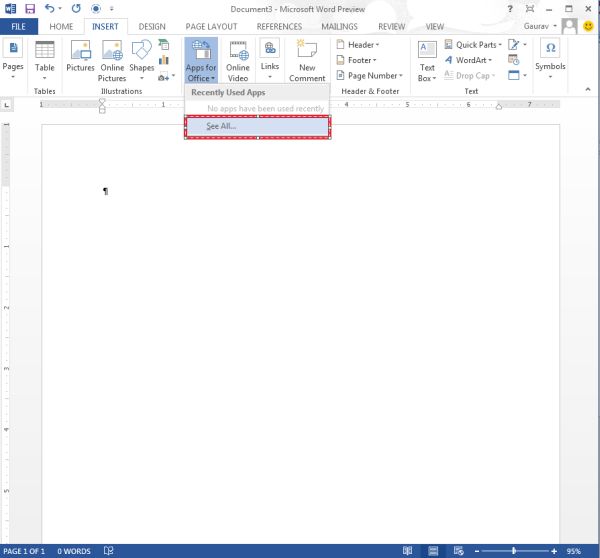
Task: Expand the Page Number dropdown
Action: pyautogui.click(x=369, y=75)
